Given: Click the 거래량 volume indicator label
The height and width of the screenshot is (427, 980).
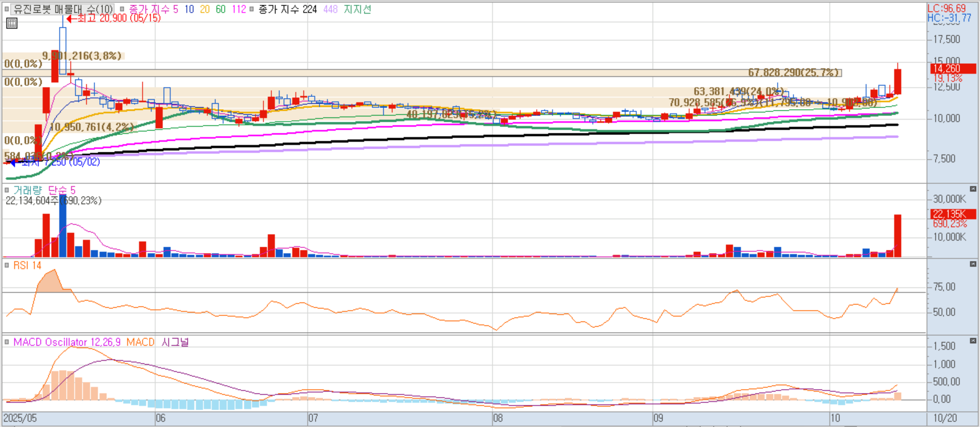Looking at the screenshot, I should [x=27, y=190].
